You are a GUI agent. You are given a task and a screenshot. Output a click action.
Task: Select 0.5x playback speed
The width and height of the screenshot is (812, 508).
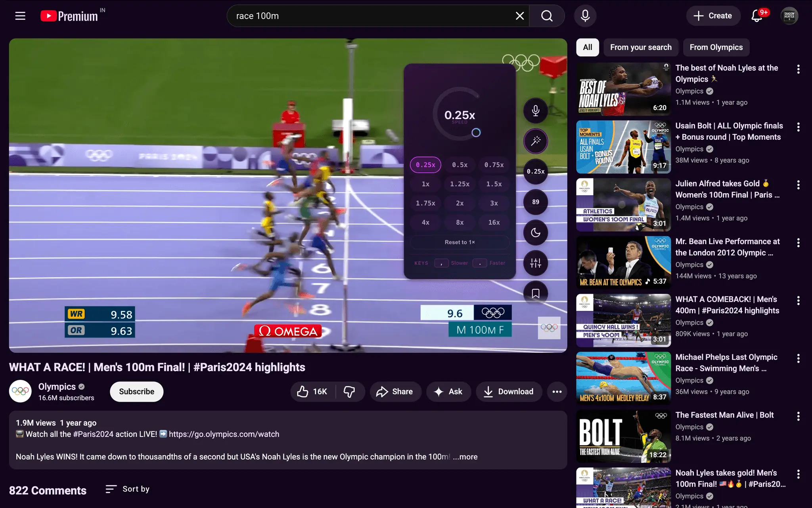(x=460, y=165)
